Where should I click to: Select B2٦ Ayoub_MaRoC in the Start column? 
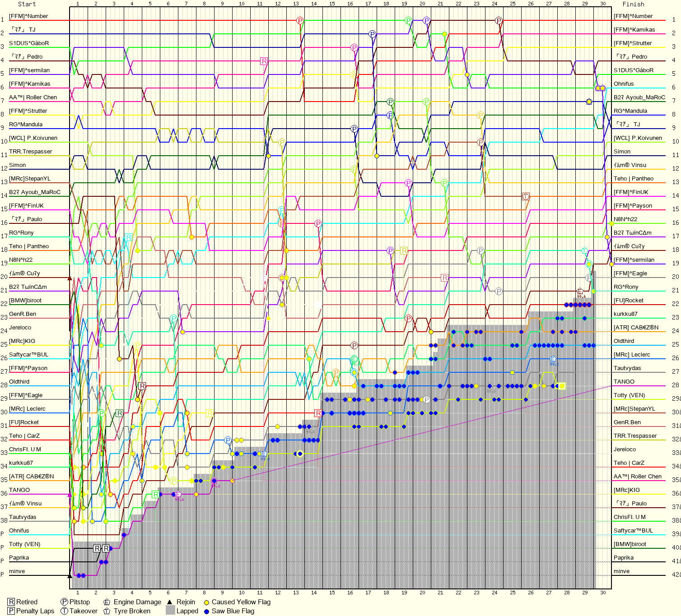35,192
